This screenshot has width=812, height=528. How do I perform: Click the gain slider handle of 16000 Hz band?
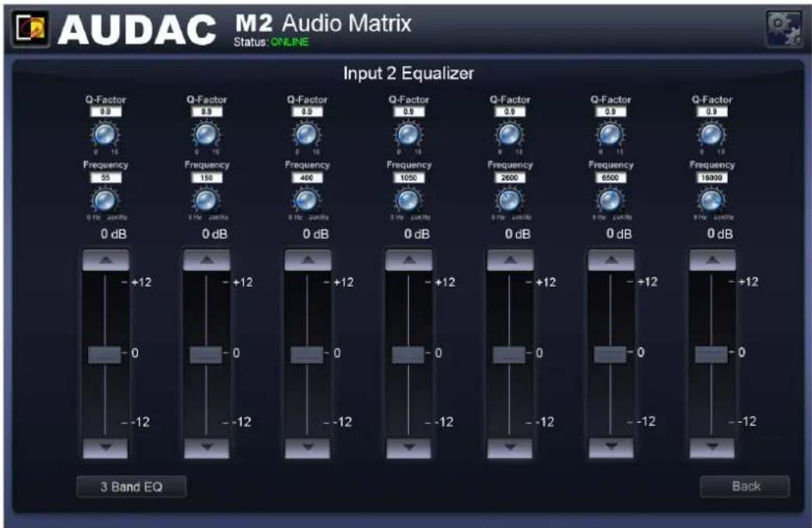711,354
